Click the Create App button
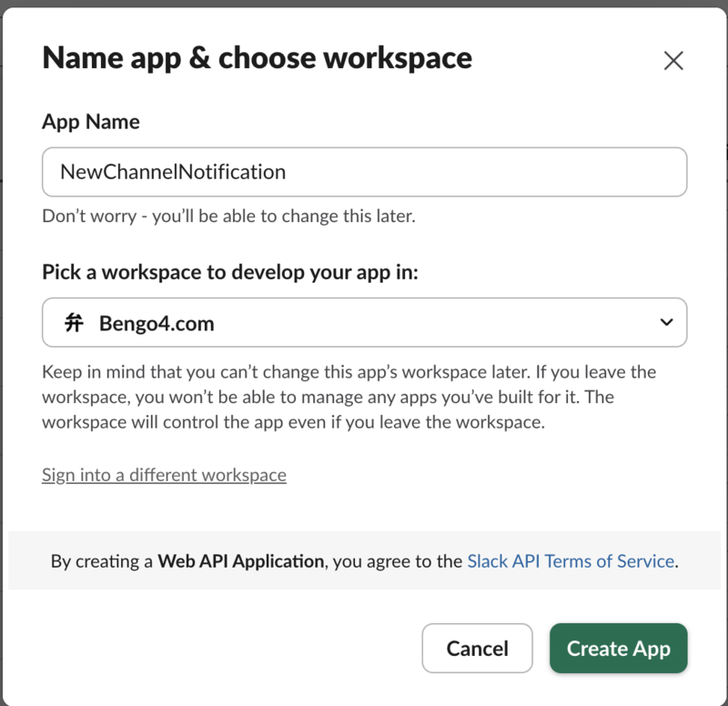The image size is (728, 706). [x=619, y=648]
